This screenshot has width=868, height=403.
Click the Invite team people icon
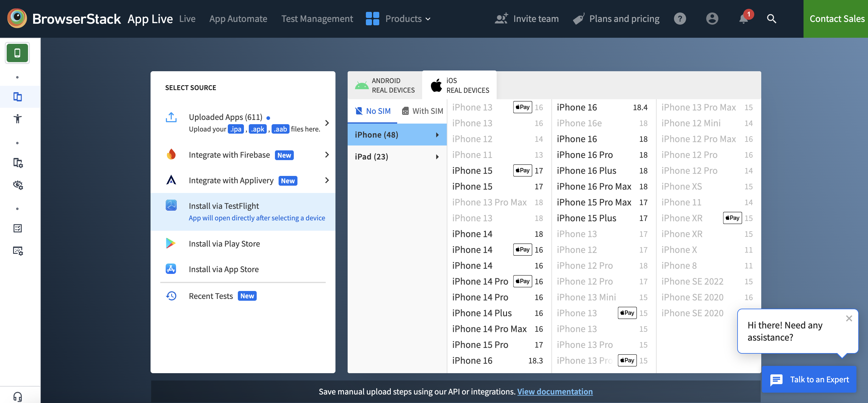click(x=501, y=19)
